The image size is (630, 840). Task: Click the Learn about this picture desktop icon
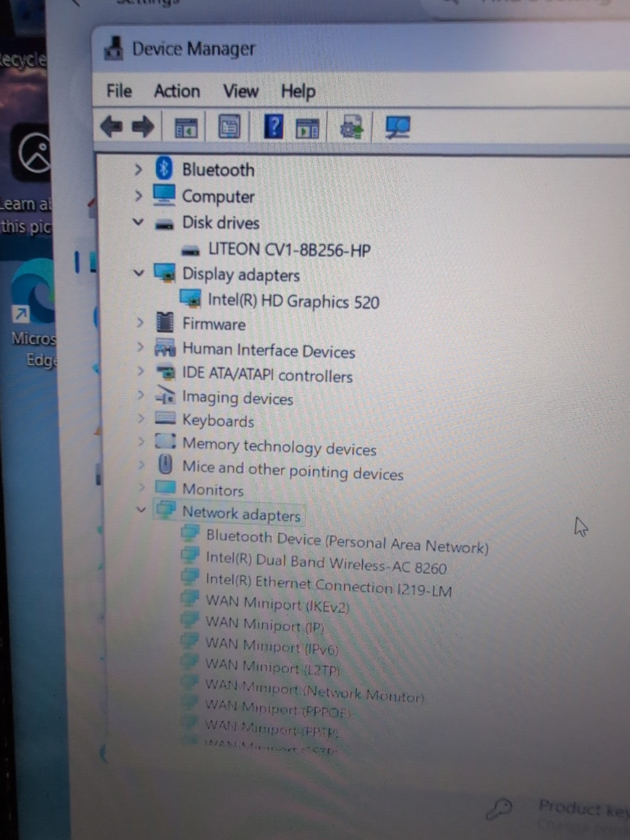pos(29,178)
